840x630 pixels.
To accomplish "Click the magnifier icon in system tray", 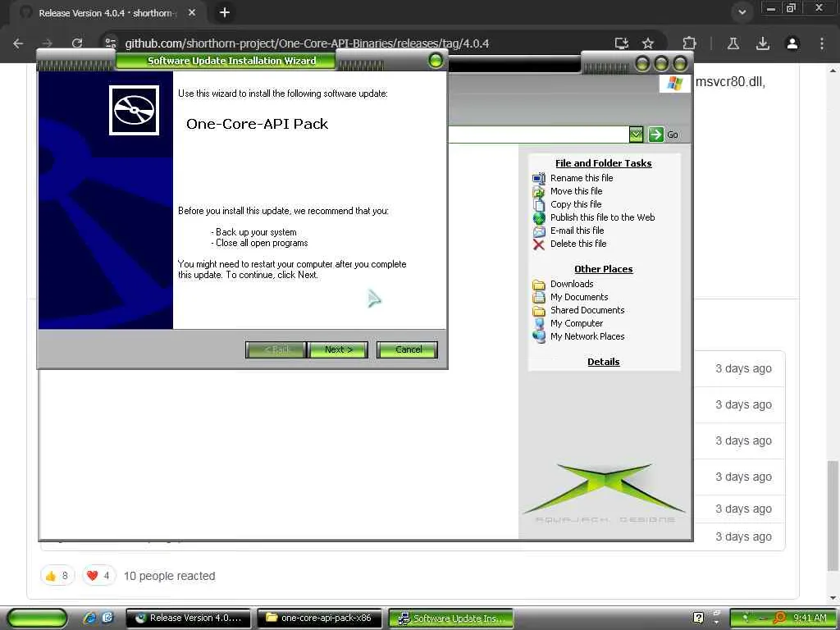I will [x=779, y=619].
